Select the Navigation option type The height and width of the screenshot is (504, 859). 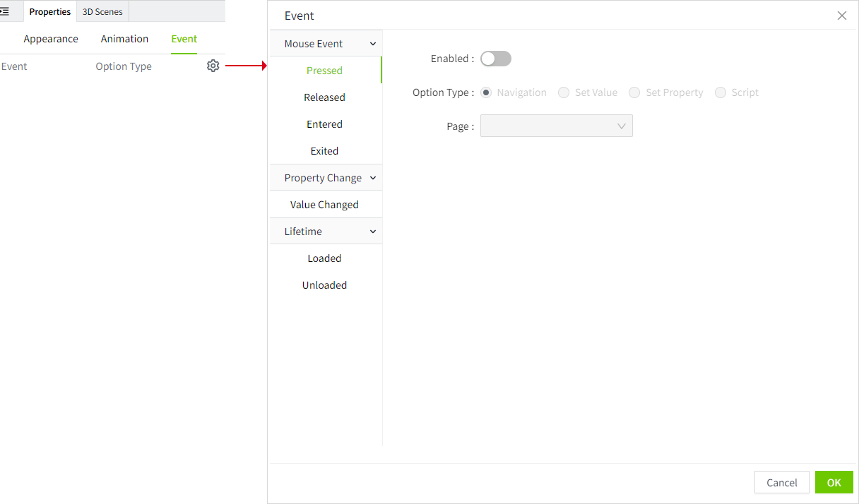tap(486, 92)
